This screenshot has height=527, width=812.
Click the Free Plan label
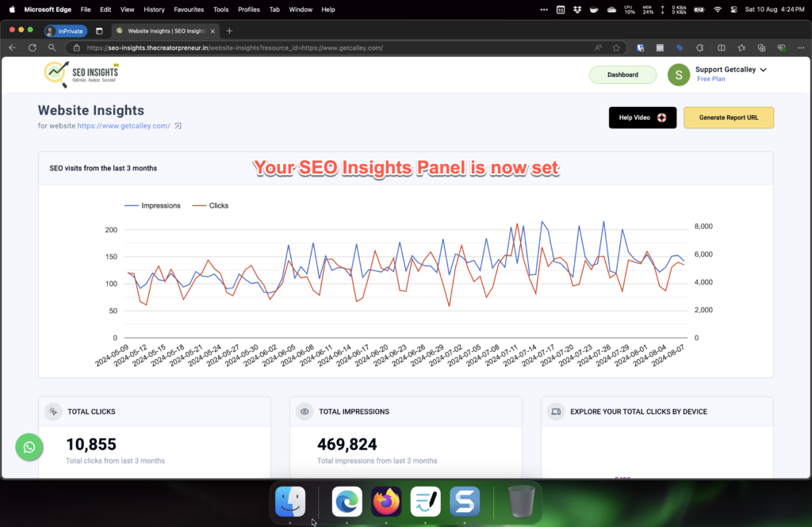click(x=710, y=78)
